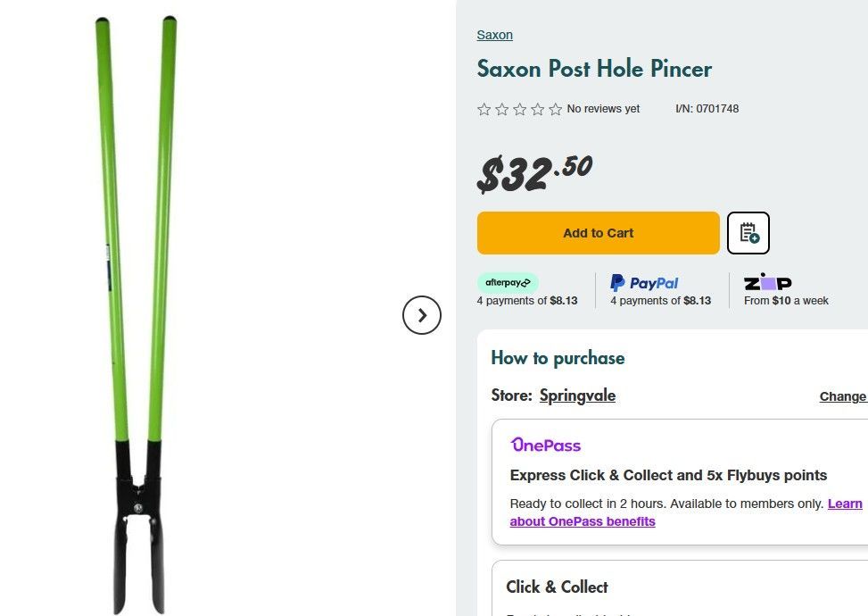Click the No reviews yet text
The height and width of the screenshot is (616, 868).
pos(603,109)
